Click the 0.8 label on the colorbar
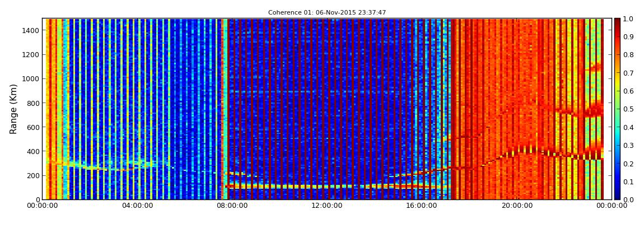 coord(629,55)
